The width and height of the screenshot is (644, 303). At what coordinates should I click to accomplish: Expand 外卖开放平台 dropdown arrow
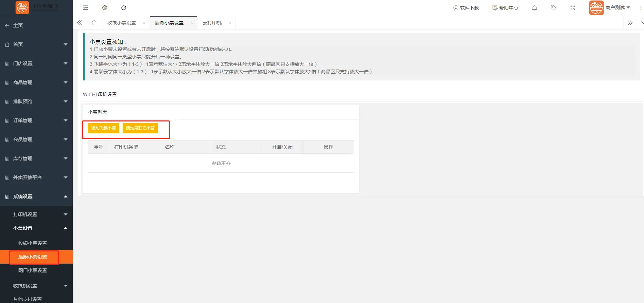[x=66, y=177]
